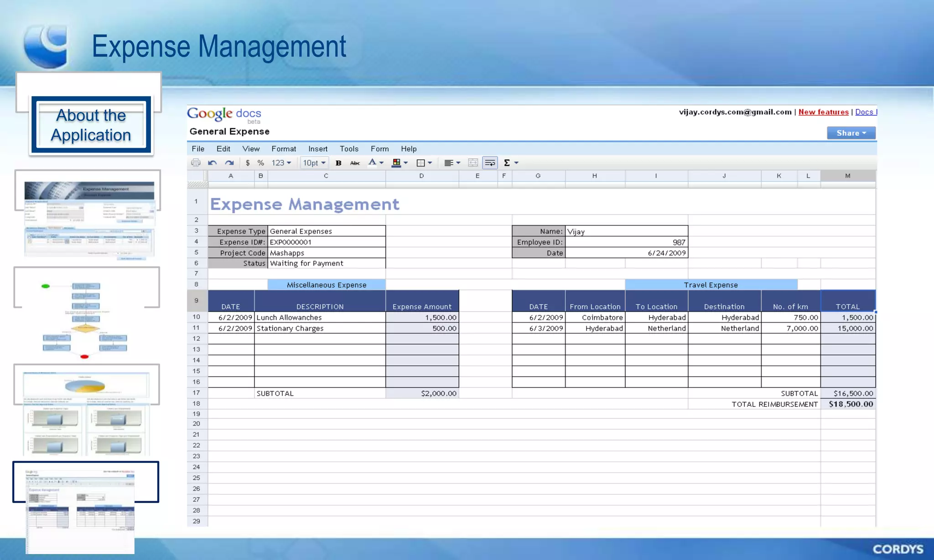Image resolution: width=934 pixels, height=560 pixels.
Task: Click the 6/24/2009 date cell
Action: [x=627, y=253]
